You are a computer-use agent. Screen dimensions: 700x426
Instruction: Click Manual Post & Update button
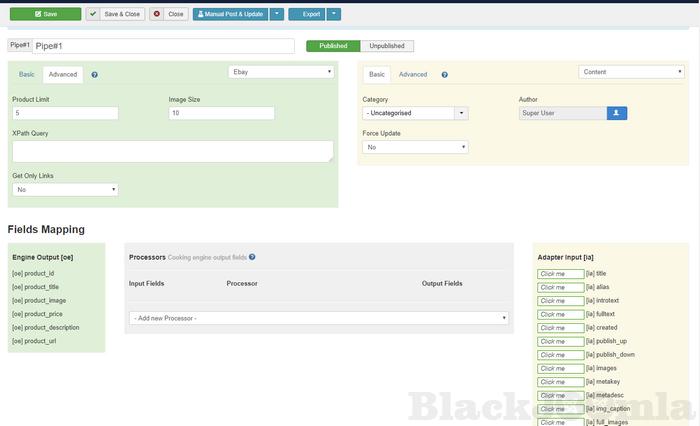click(230, 14)
